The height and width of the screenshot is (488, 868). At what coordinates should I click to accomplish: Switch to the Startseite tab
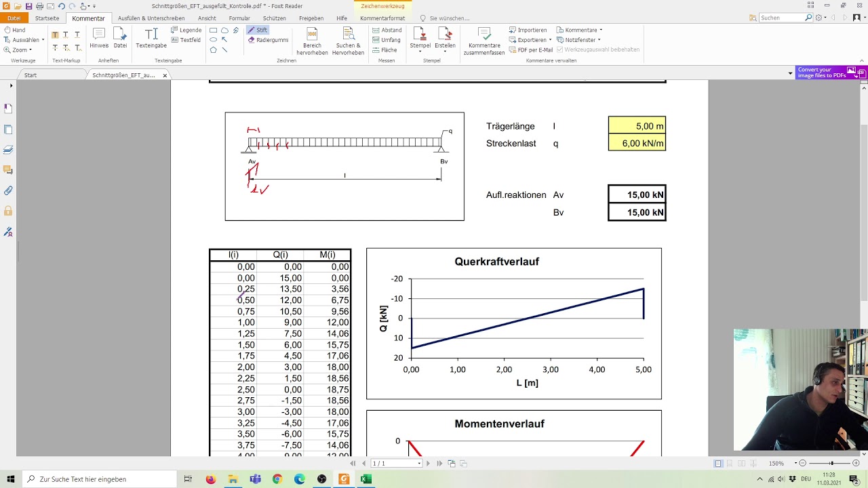(x=47, y=18)
